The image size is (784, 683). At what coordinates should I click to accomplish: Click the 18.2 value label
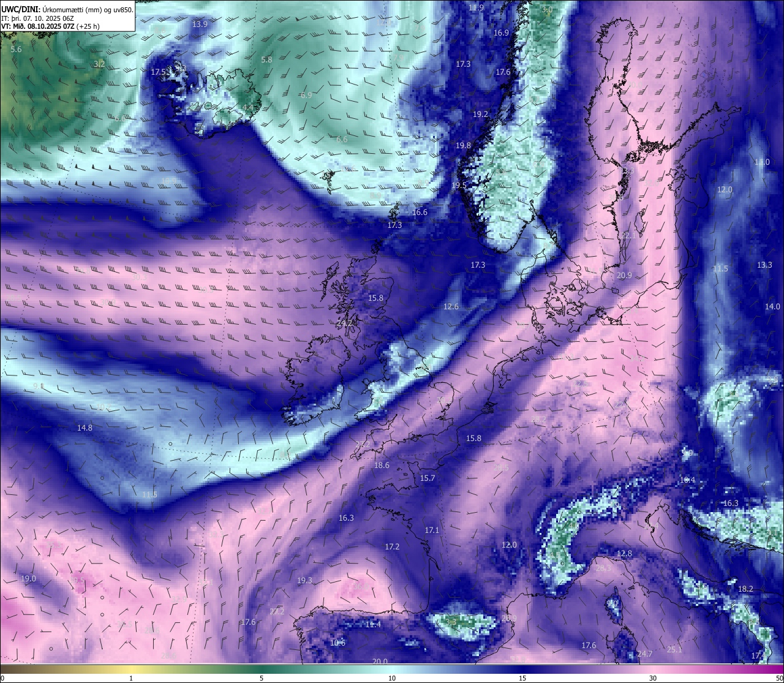pos(745,589)
